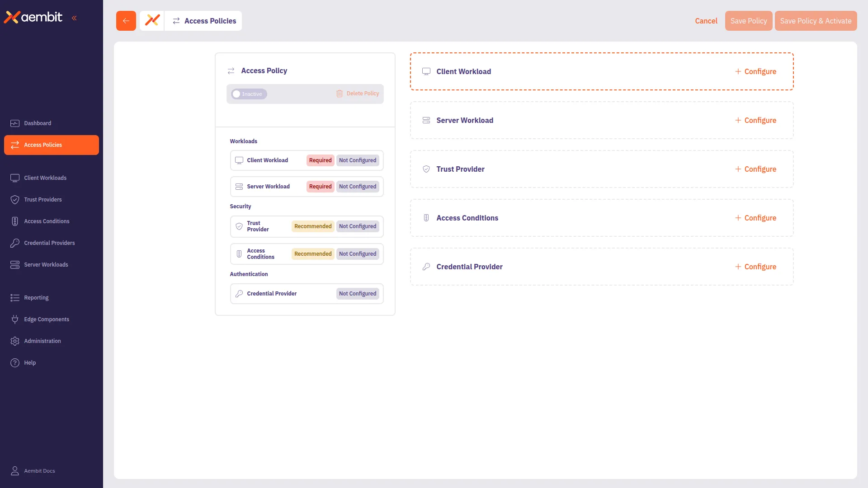Image resolution: width=868 pixels, height=488 pixels.
Task: Click the Delete Policy trash icon
Action: [339, 94]
